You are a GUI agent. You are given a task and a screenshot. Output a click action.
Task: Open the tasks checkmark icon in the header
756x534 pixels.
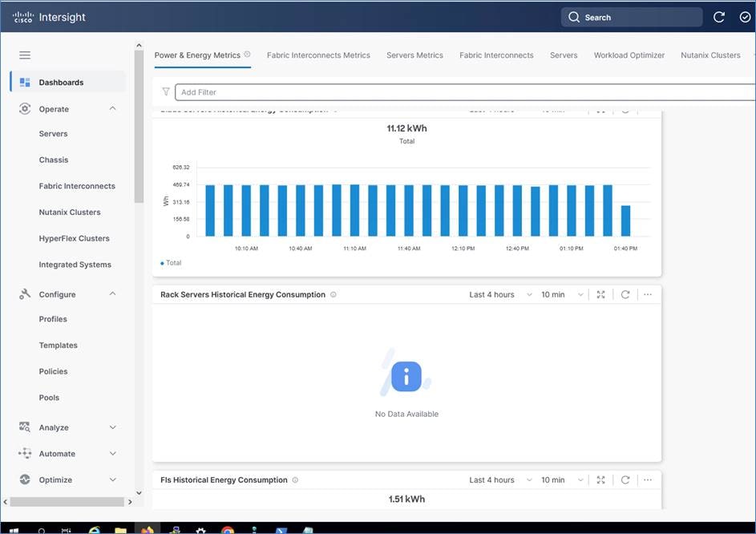[745, 18]
